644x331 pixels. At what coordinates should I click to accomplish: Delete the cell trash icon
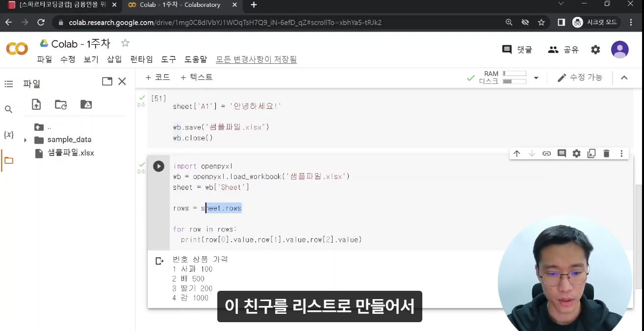[606, 153]
